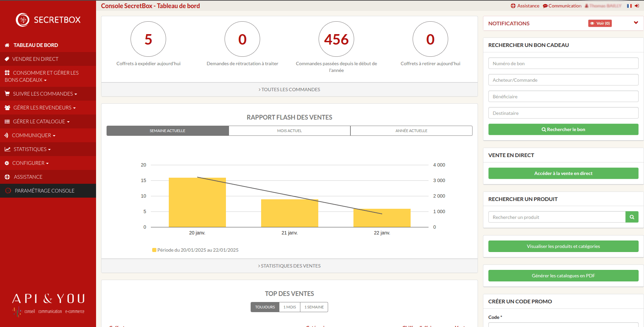Click the SecretBox logo icon
The image size is (644, 327).
(x=23, y=20)
